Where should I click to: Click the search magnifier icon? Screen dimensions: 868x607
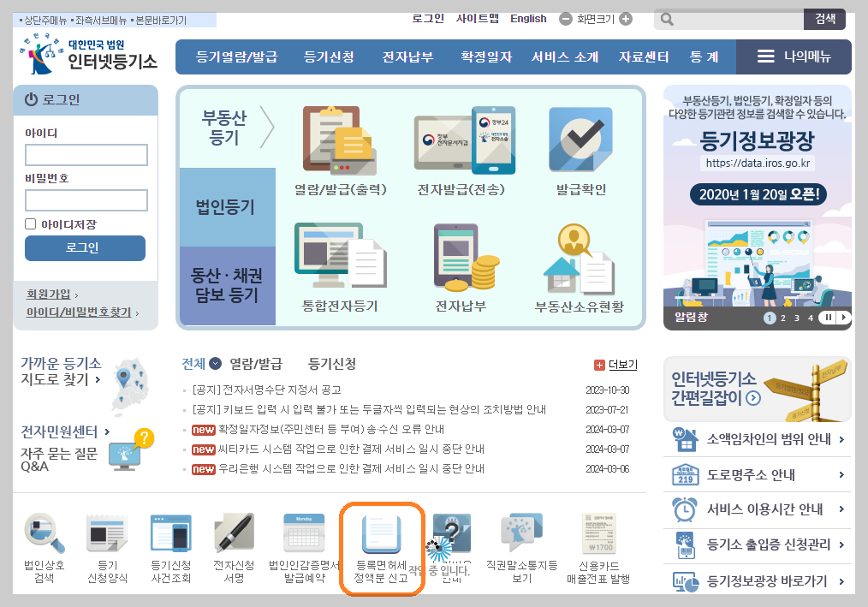pyautogui.click(x=667, y=20)
